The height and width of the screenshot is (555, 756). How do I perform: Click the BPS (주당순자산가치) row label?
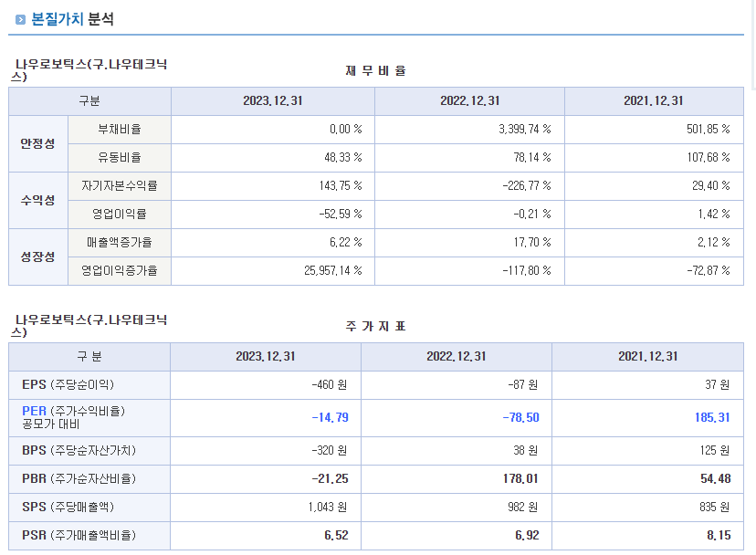pos(79,450)
